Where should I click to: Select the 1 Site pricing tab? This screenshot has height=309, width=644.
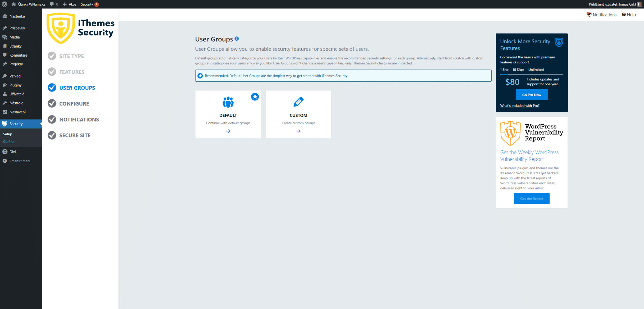[504, 70]
